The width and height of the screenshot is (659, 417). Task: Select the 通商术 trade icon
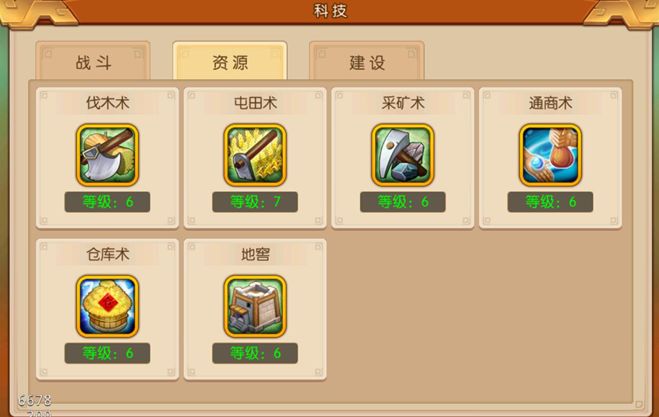(x=550, y=155)
